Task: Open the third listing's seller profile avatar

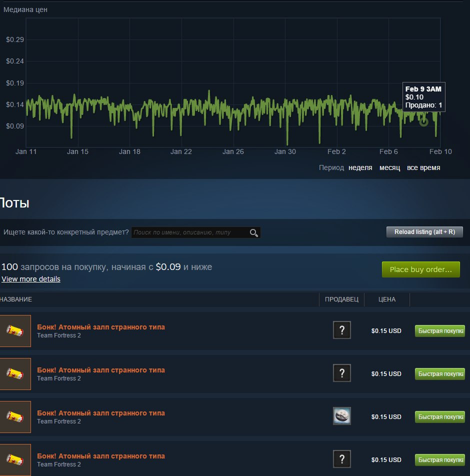Action: click(x=342, y=416)
